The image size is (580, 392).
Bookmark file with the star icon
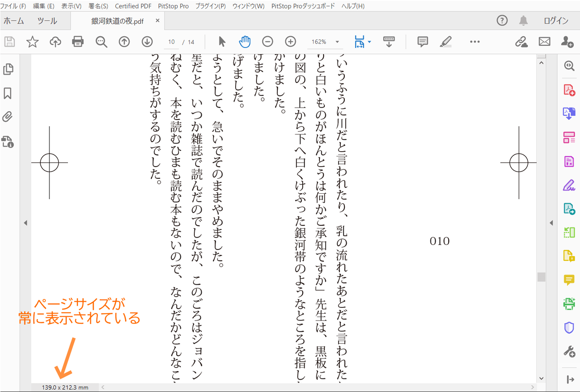(32, 42)
